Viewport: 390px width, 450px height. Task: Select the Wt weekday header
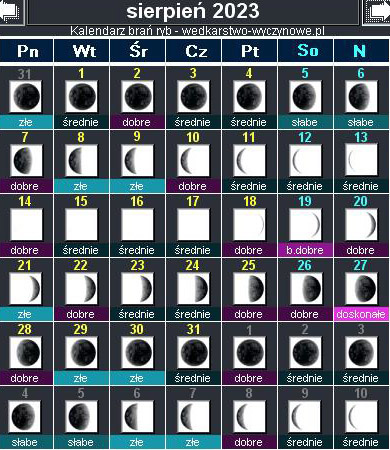[82, 51]
